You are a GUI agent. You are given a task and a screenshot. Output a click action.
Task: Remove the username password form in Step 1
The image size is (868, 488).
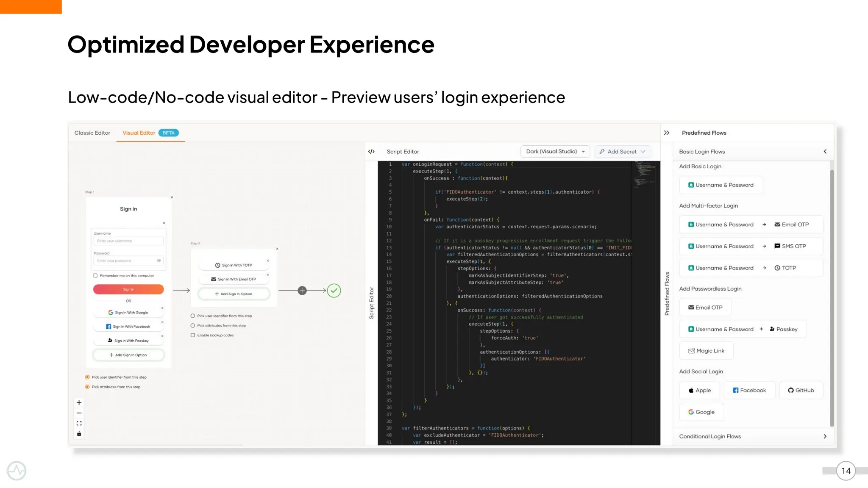[164, 223]
